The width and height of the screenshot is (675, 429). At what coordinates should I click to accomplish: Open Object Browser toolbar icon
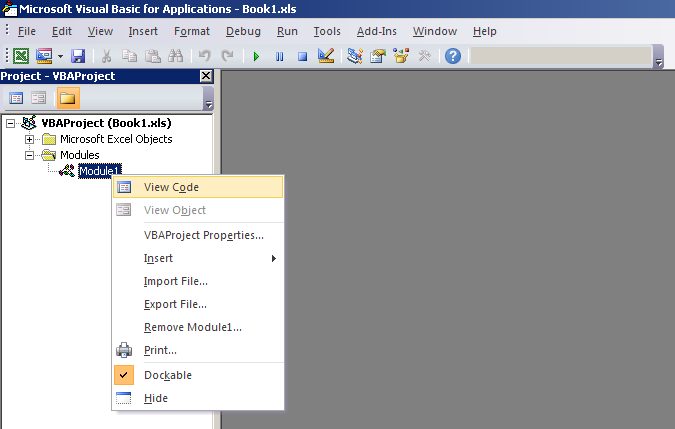[401, 56]
